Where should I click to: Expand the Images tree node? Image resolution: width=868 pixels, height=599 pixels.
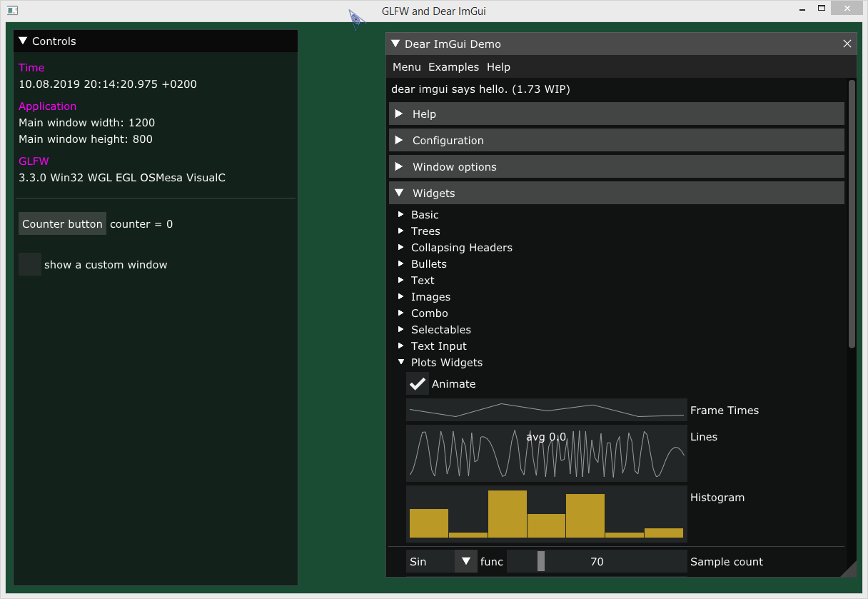[401, 296]
